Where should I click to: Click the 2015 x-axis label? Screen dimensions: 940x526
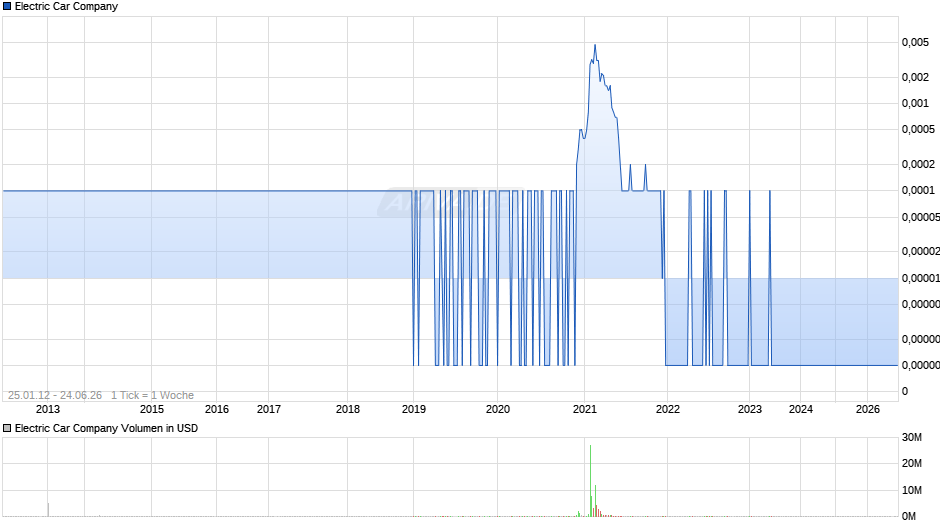tap(152, 409)
